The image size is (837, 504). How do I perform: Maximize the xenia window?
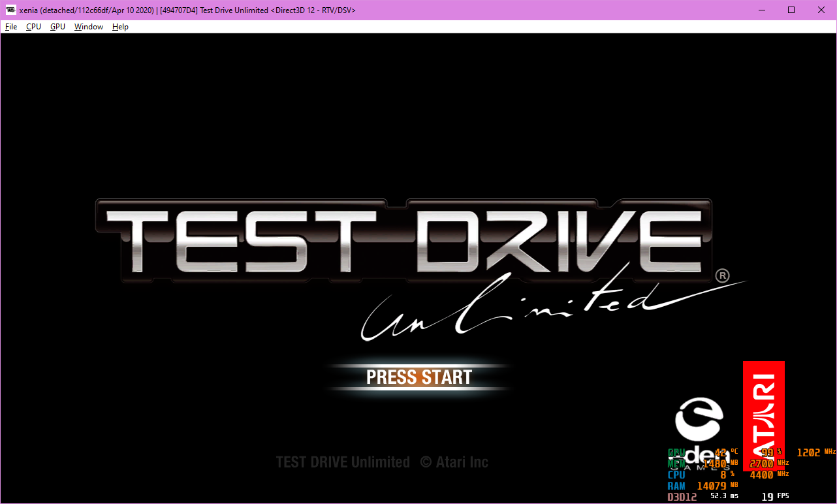[x=791, y=10]
